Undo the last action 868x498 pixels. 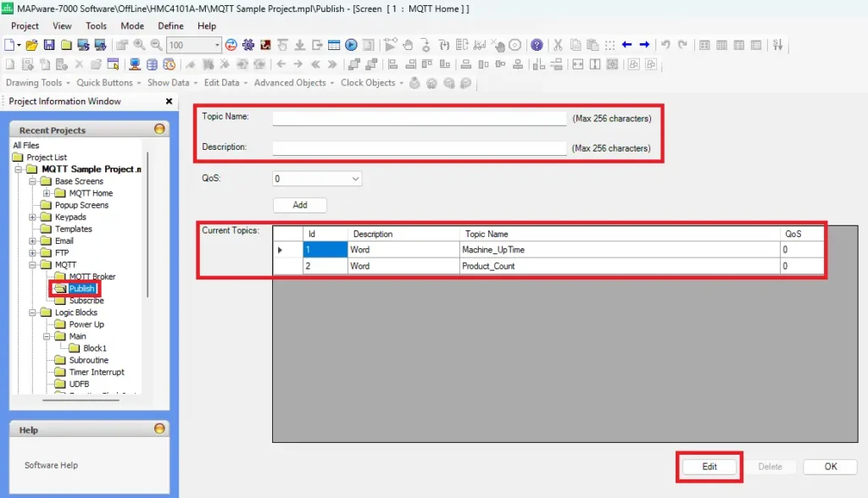point(666,45)
